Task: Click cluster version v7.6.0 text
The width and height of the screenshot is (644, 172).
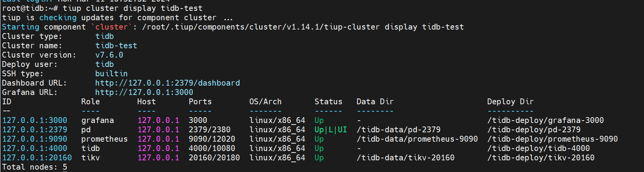Action: pos(109,55)
